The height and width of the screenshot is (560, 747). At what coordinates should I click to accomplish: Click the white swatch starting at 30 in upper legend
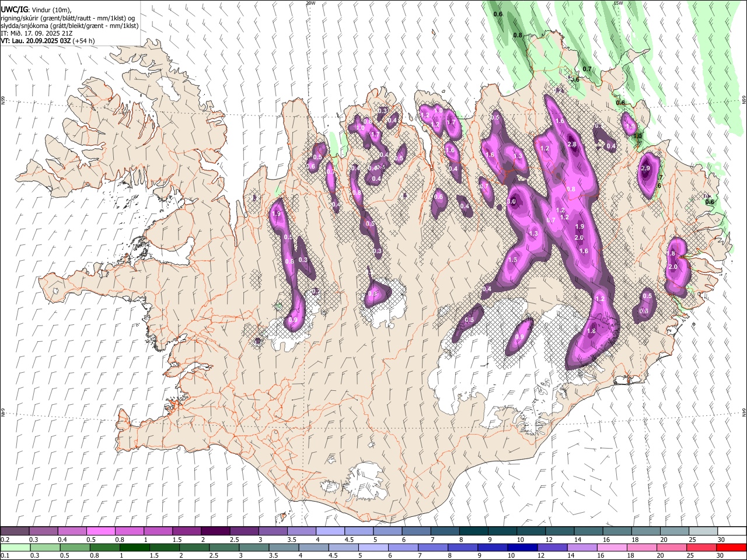[732, 531]
